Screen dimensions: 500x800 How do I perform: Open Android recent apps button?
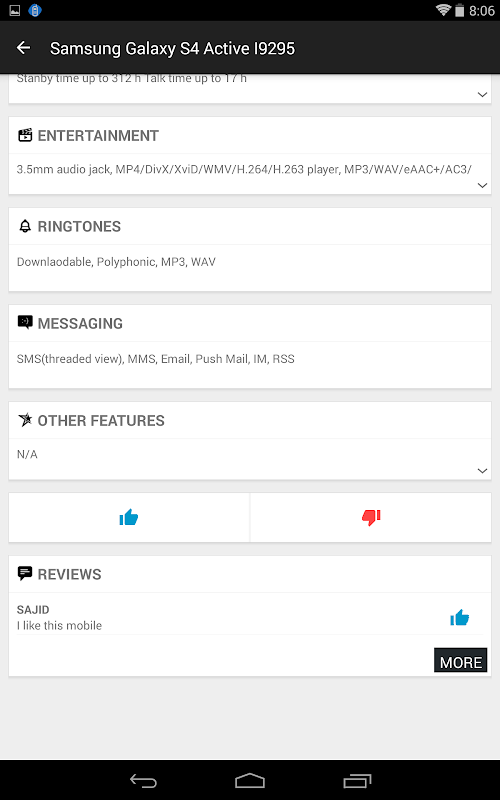pos(357,780)
